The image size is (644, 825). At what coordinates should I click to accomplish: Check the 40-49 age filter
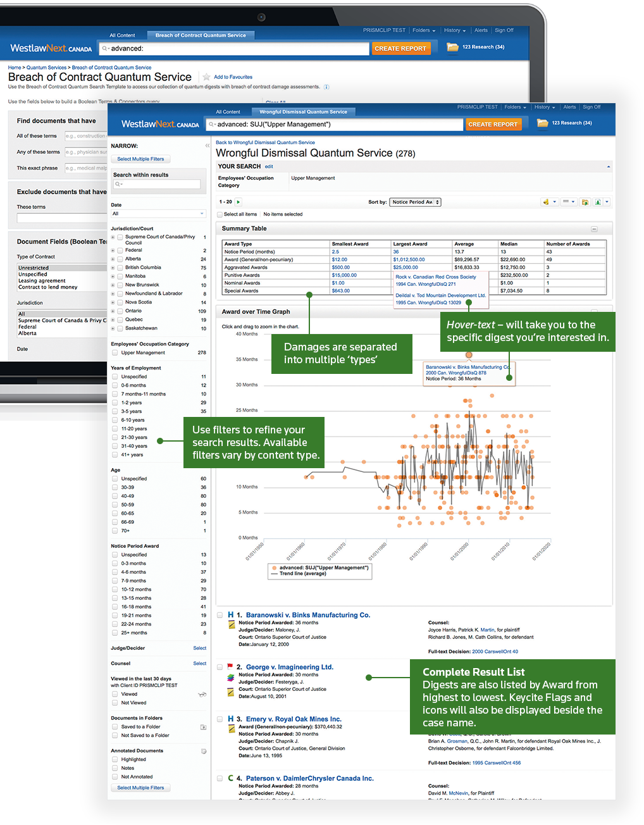point(115,496)
